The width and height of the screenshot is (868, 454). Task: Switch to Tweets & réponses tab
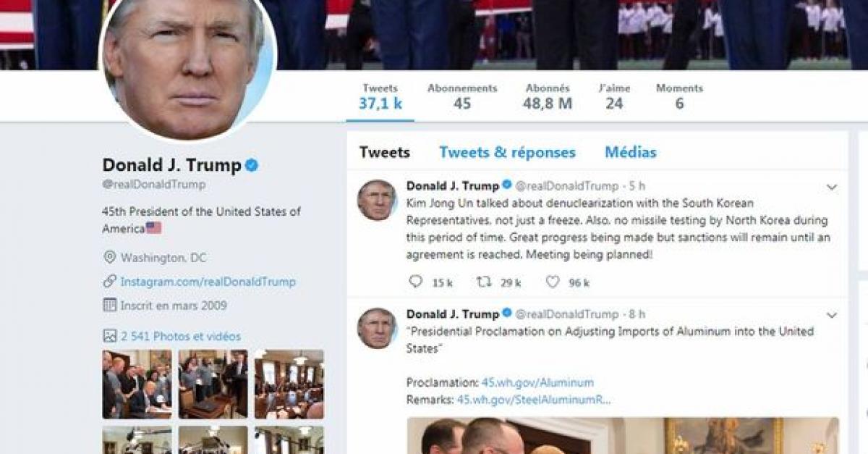coord(507,153)
